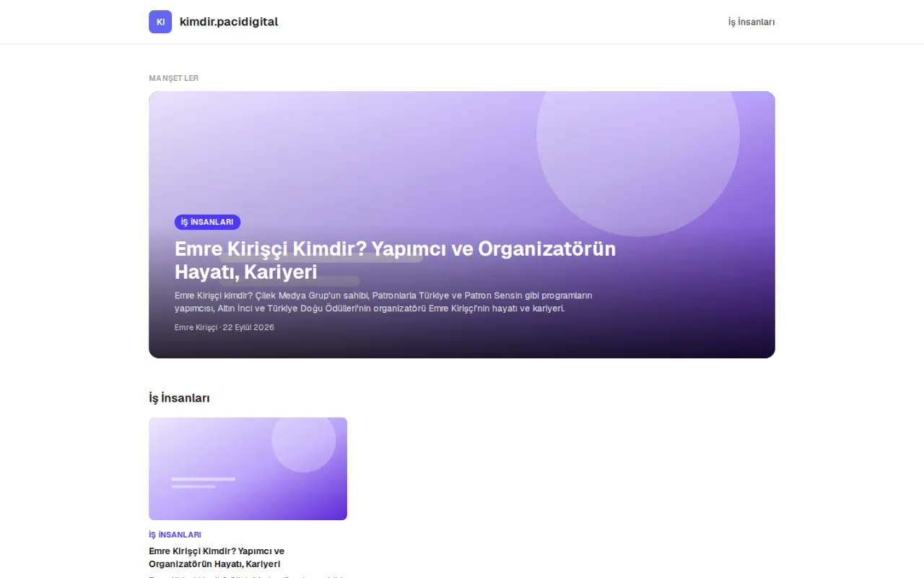Click the KI site logo icon
Image resolution: width=924 pixels, height=578 pixels.
point(160,22)
